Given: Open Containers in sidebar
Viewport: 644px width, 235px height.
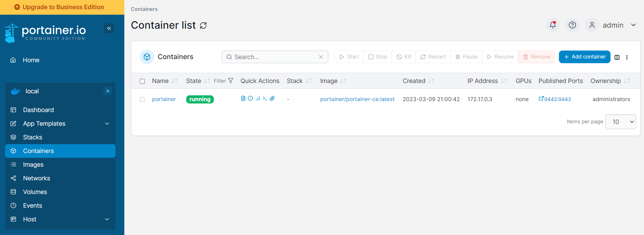Looking at the screenshot, I should click(x=60, y=151).
